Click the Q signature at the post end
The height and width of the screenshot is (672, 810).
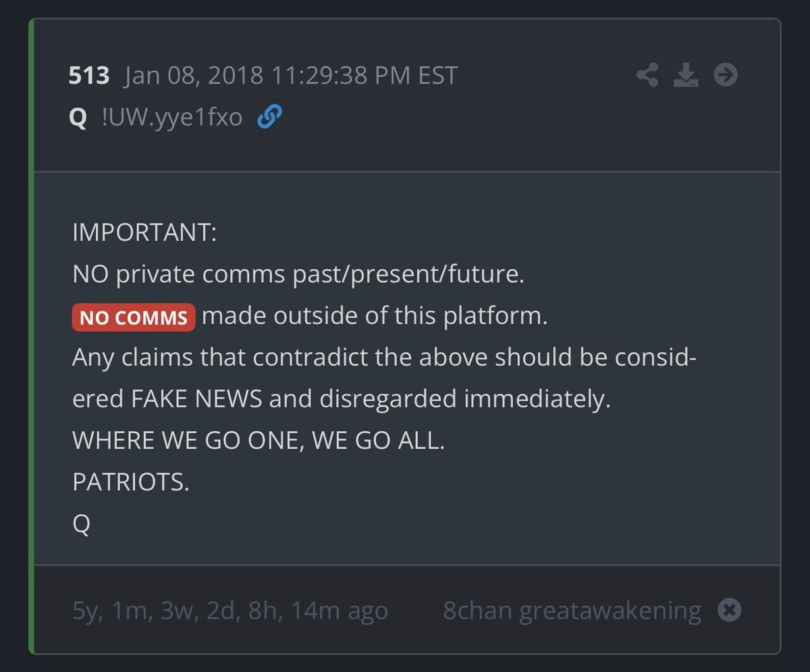pos(81,525)
